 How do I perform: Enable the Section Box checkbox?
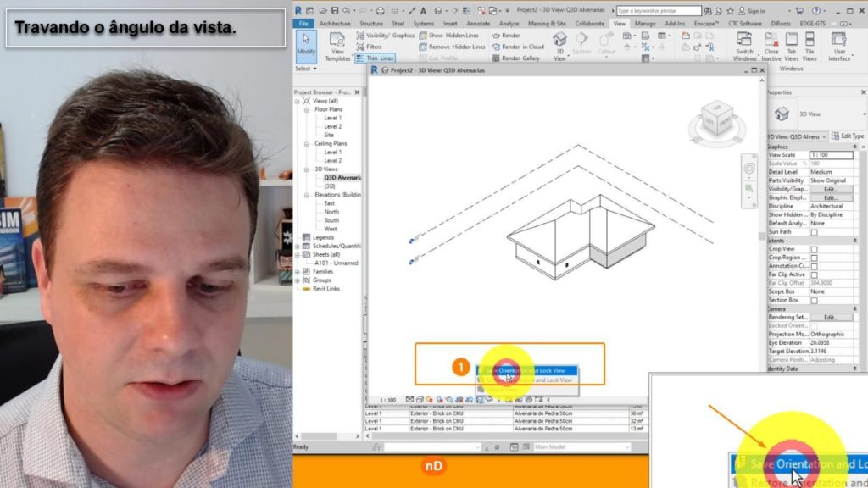click(x=815, y=300)
